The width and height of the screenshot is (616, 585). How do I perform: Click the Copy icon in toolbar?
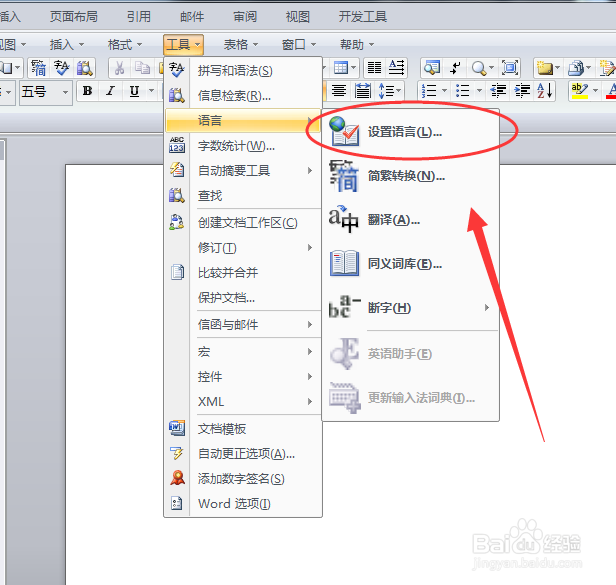142,68
